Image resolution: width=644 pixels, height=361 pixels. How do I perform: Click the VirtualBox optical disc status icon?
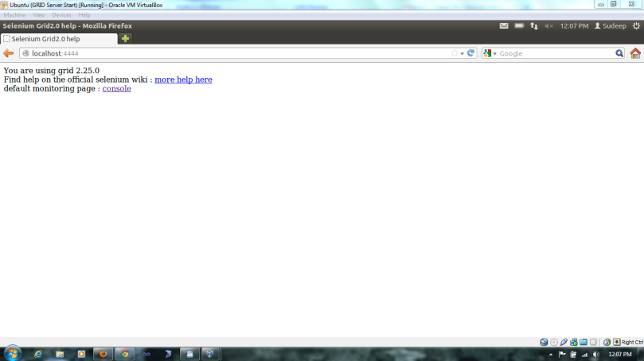tap(553, 342)
